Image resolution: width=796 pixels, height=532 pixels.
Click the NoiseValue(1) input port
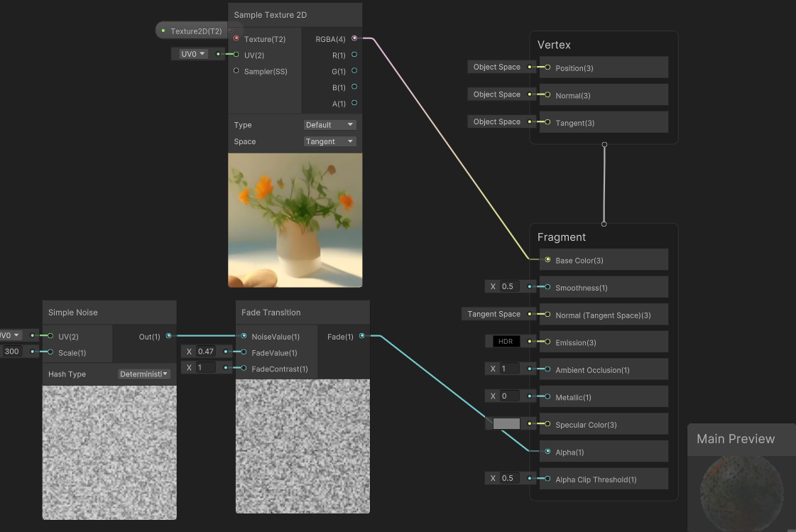[244, 336]
